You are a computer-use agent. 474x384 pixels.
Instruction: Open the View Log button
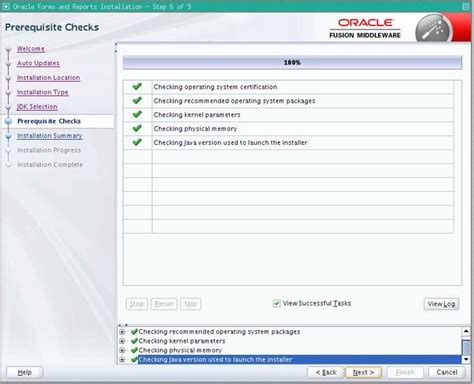tap(441, 304)
